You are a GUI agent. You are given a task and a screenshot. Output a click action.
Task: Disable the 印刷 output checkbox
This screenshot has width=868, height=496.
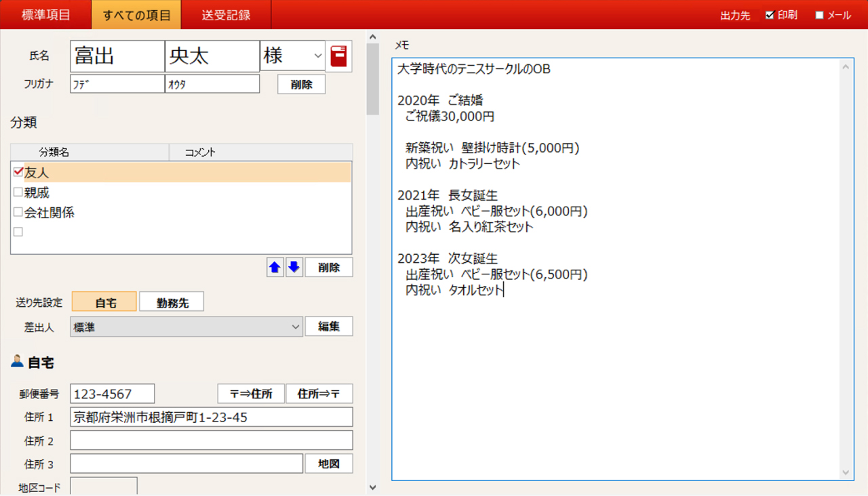tap(770, 15)
